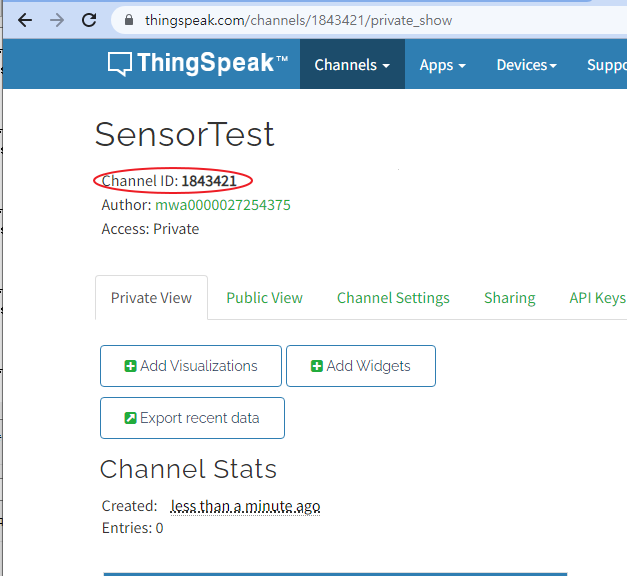
Task: Click the Channel Stats heading
Action: click(188, 469)
